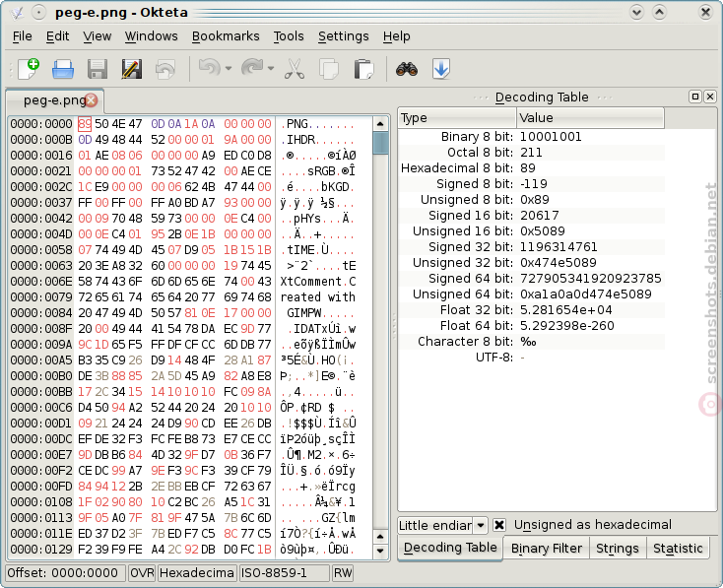Click the ISO-8859-1 encoding status field
This screenshot has width=723, height=588.
[x=285, y=573]
